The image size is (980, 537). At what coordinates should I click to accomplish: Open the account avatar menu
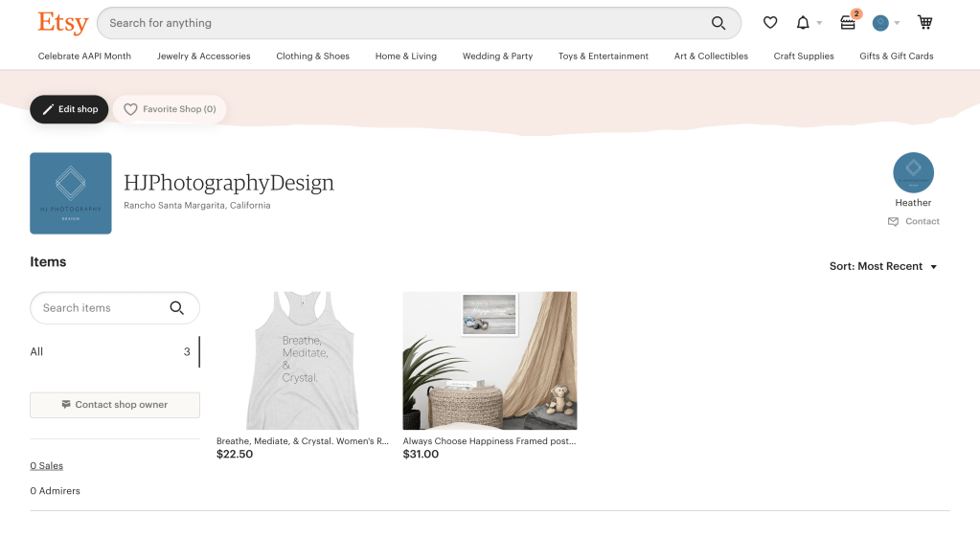pyautogui.click(x=881, y=23)
